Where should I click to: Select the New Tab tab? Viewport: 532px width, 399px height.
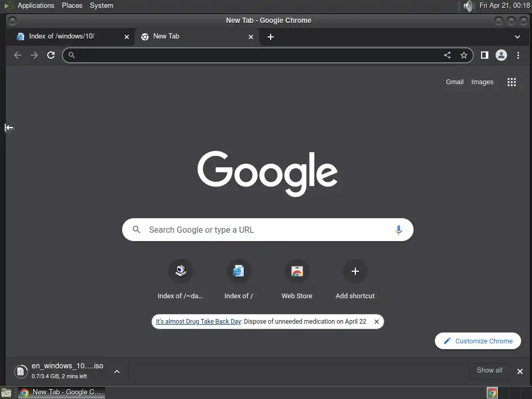[x=197, y=37]
